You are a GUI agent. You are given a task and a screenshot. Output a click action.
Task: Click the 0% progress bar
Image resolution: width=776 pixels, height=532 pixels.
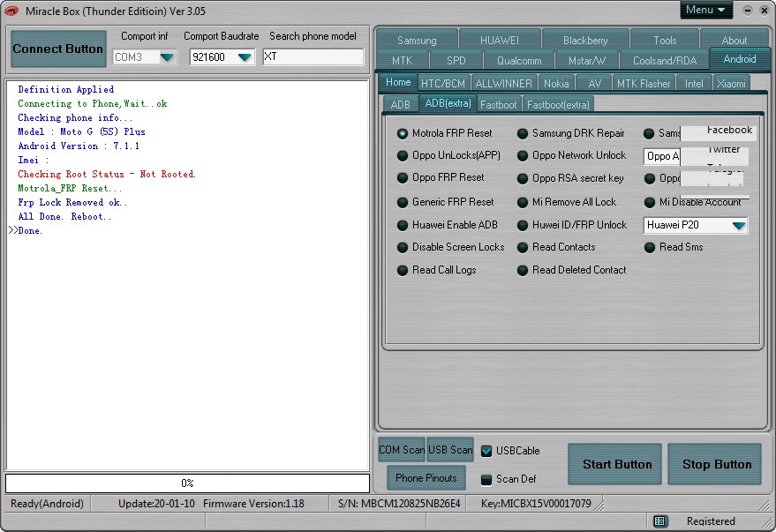187,483
